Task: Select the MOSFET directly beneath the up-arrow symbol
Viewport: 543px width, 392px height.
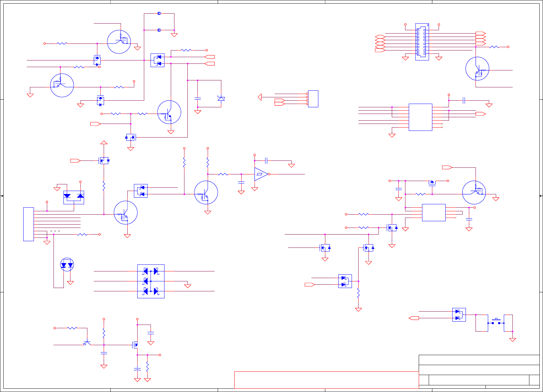Action: (x=104, y=161)
